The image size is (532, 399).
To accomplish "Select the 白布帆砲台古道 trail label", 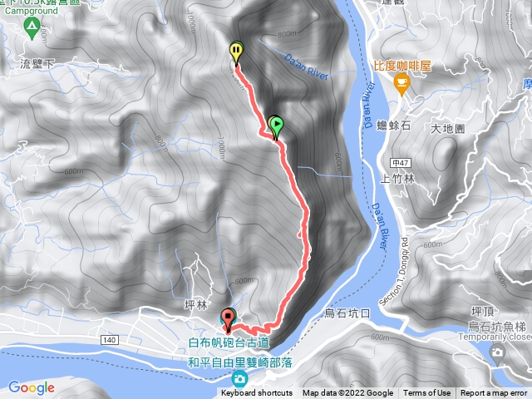I will coord(229,342).
